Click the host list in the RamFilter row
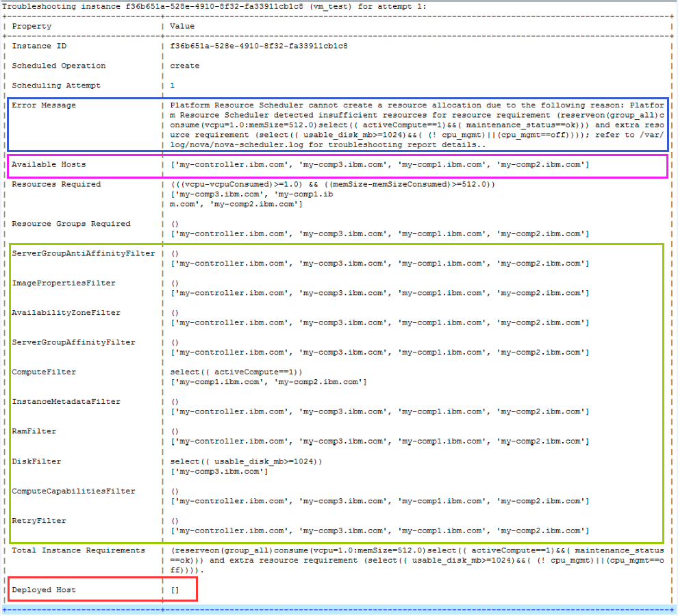The image size is (678, 616). click(379, 441)
